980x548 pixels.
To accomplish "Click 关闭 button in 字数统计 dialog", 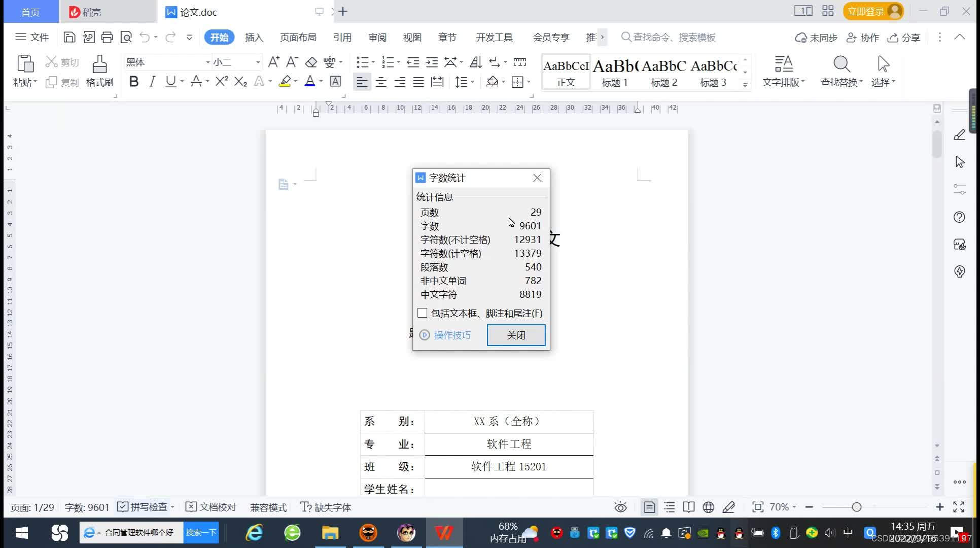I will coord(516,335).
